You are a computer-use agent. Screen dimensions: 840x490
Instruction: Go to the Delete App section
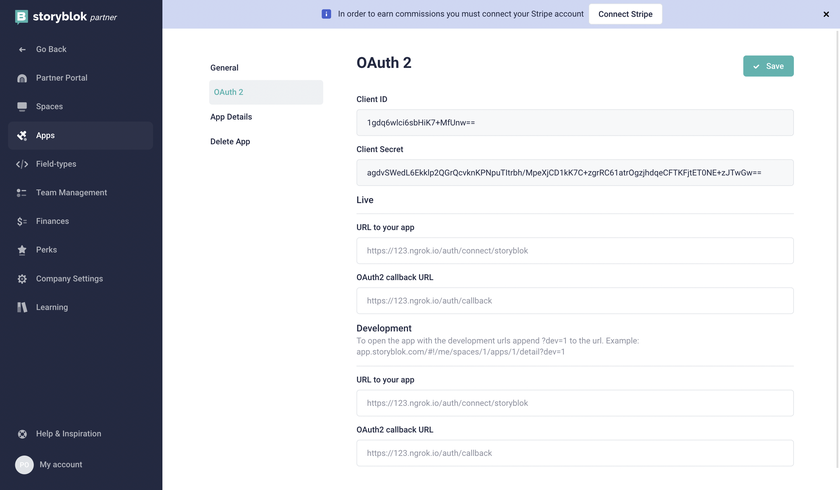click(x=230, y=141)
